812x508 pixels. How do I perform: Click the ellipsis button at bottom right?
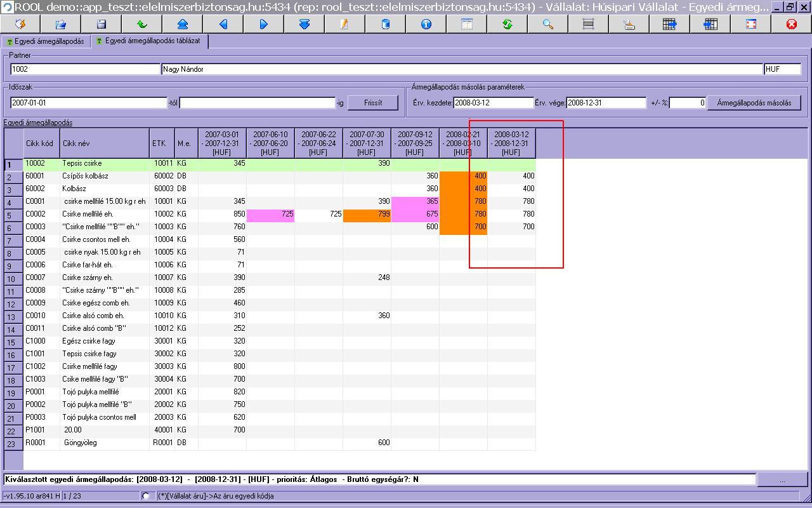tap(782, 479)
